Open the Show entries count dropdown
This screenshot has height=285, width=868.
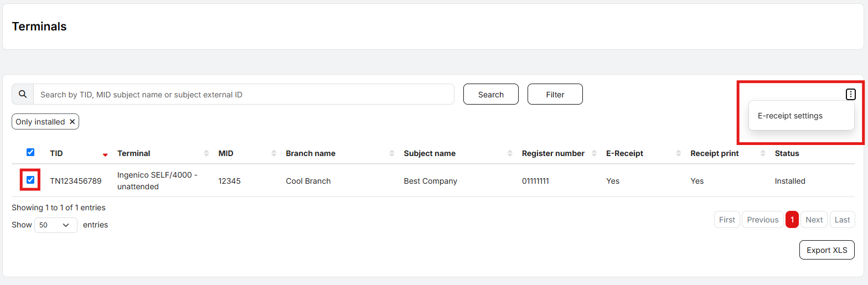pyautogui.click(x=56, y=225)
